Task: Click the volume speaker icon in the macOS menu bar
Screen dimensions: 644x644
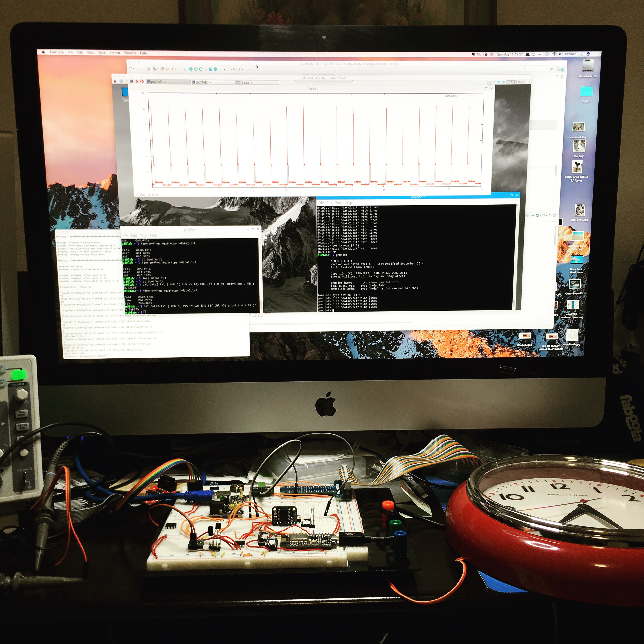Action: (x=561, y=54)
